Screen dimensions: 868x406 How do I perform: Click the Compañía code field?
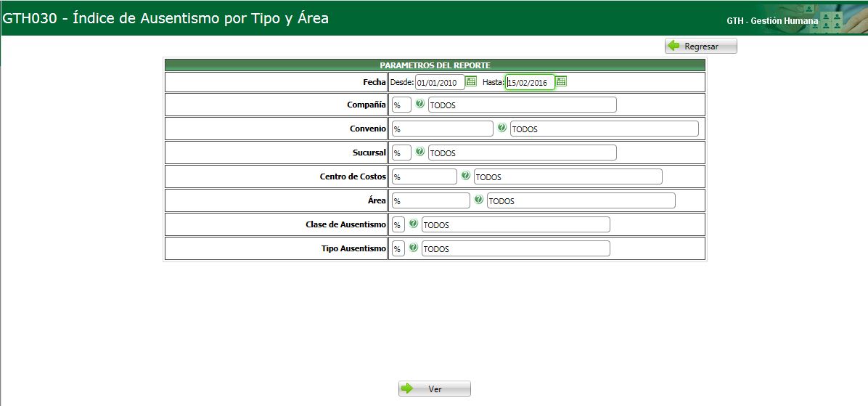[401, 105]
